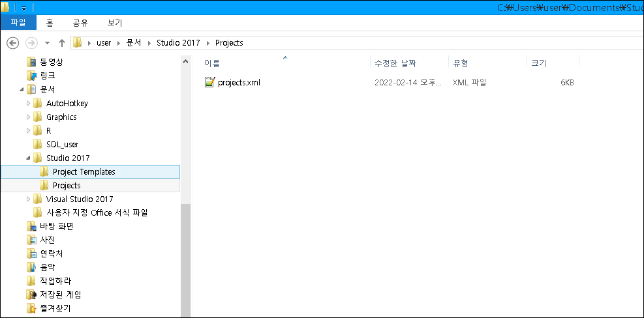
Task: Go forward with the Forward arrow
Action: (32, 42)
